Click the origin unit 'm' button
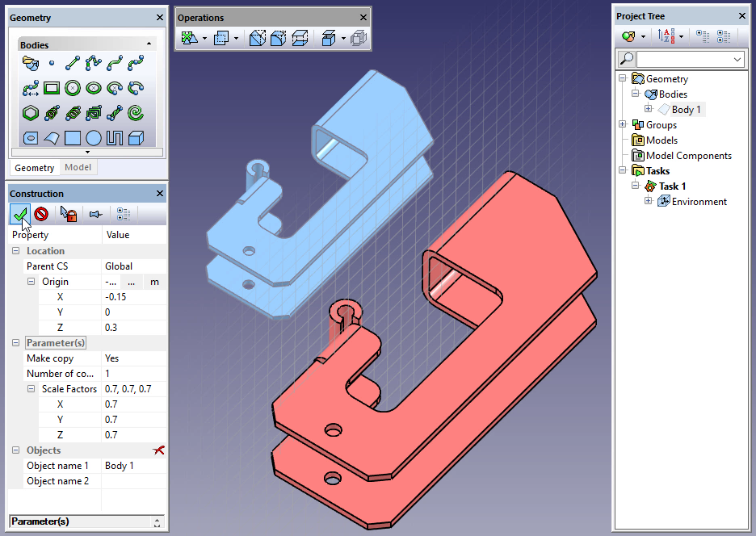This screenshot has width=756, height=536. pyautogui.click(x=155, y=282)
